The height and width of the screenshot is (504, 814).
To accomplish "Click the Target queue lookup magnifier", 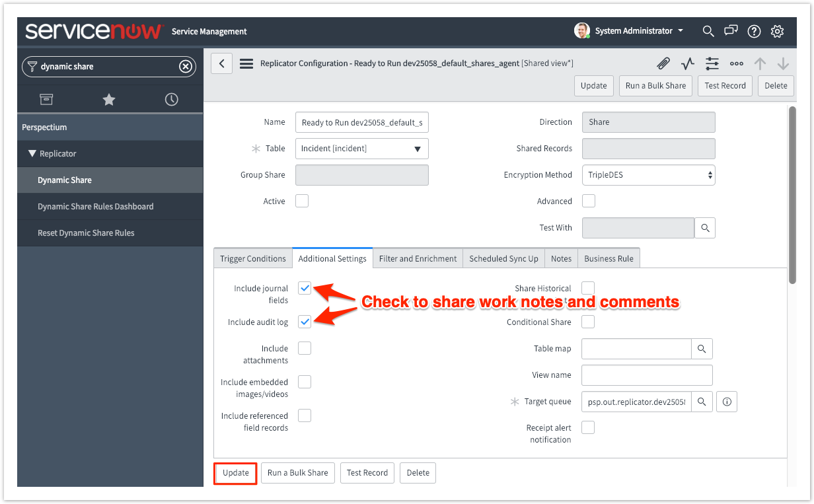I will [x=702, y=402].
